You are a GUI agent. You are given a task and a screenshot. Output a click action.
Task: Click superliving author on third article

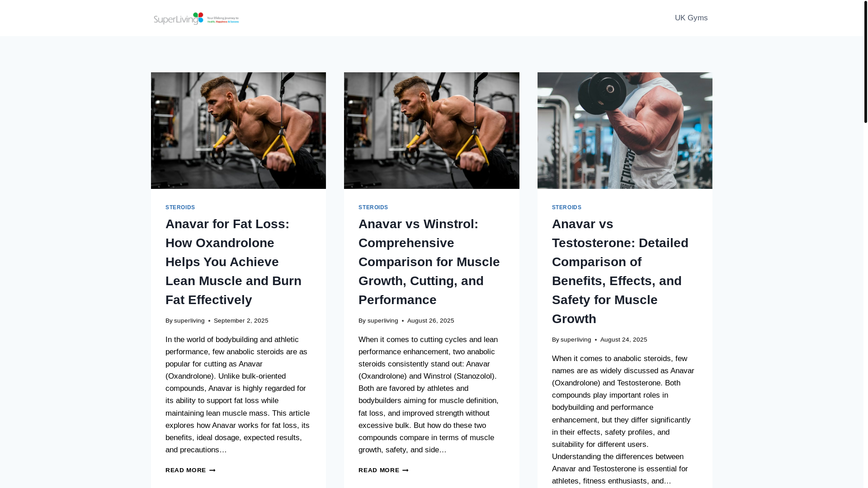(576, 340)
